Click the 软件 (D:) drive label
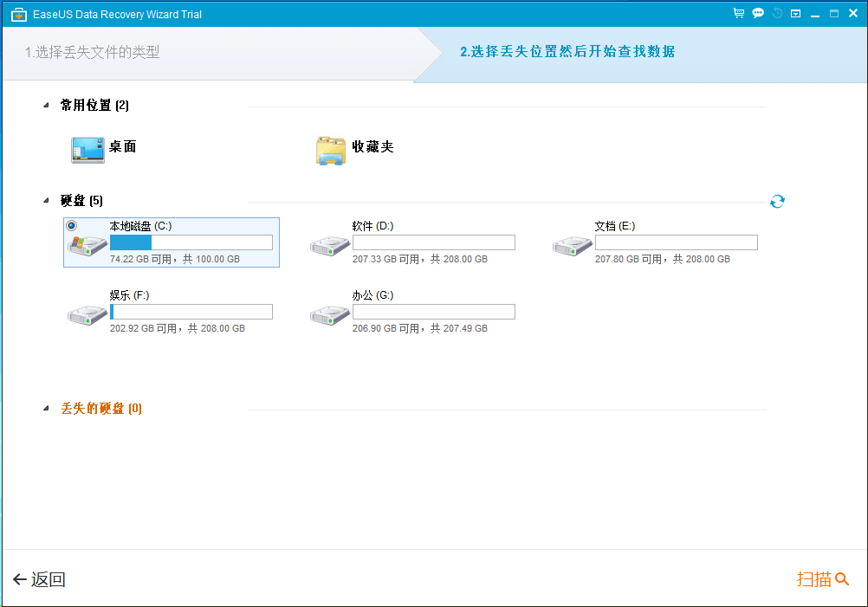This screenshot has width=868, height=607. pos(372,226)
